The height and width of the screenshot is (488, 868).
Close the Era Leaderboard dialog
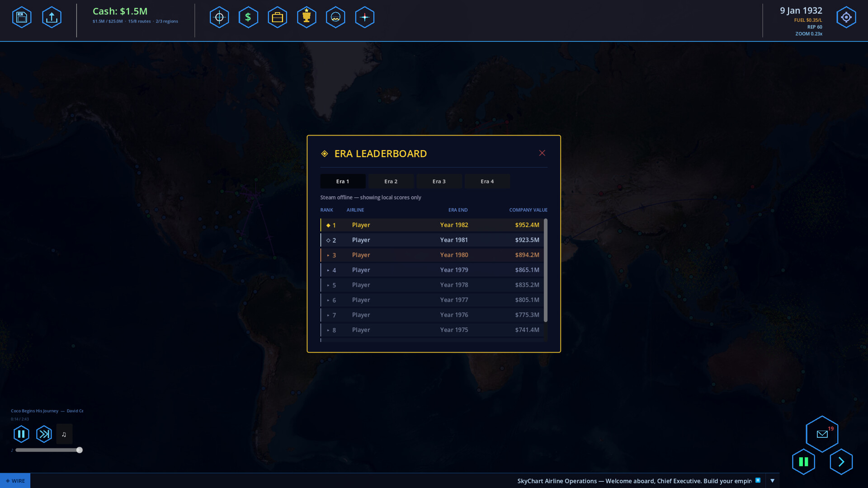tap(542, 153)
